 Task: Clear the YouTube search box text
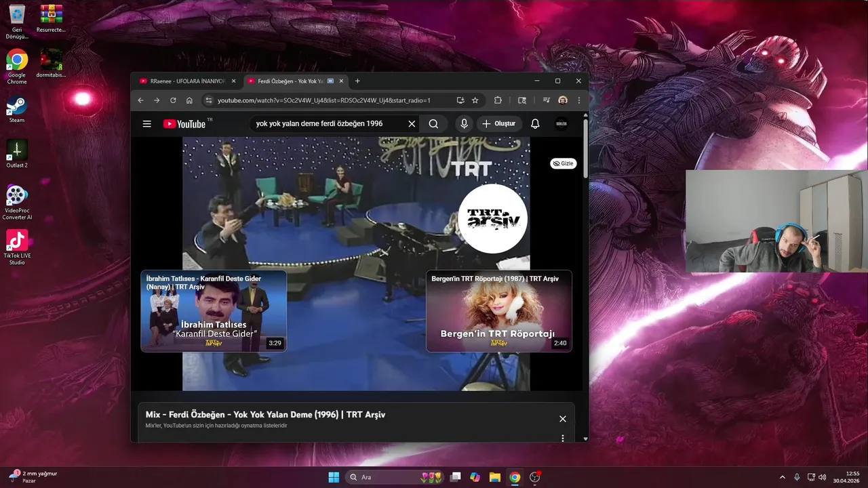(x=412, y=124)
